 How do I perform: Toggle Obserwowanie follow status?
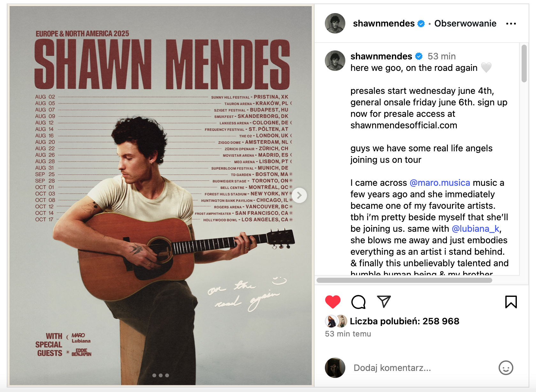(x=465, y=23)
